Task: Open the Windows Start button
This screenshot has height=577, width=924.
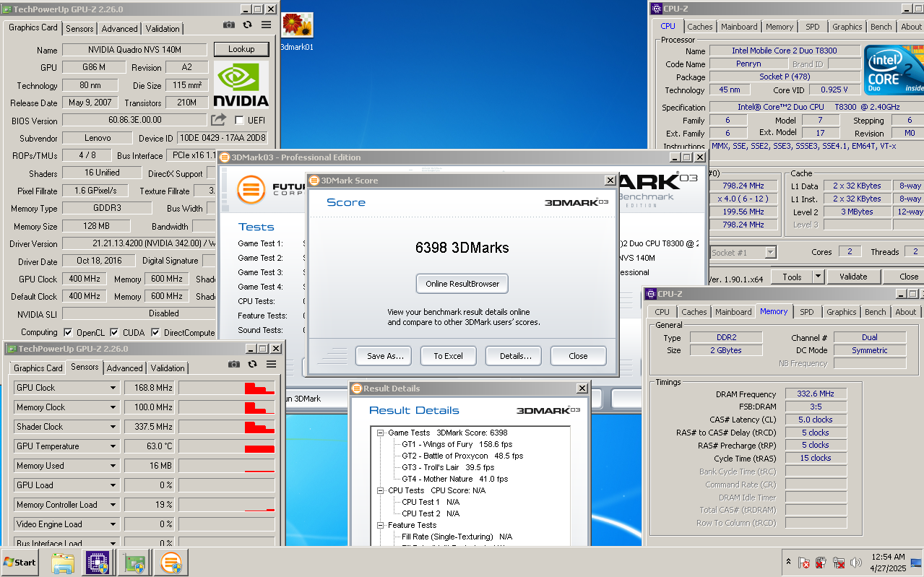Action: coord(20,562)
